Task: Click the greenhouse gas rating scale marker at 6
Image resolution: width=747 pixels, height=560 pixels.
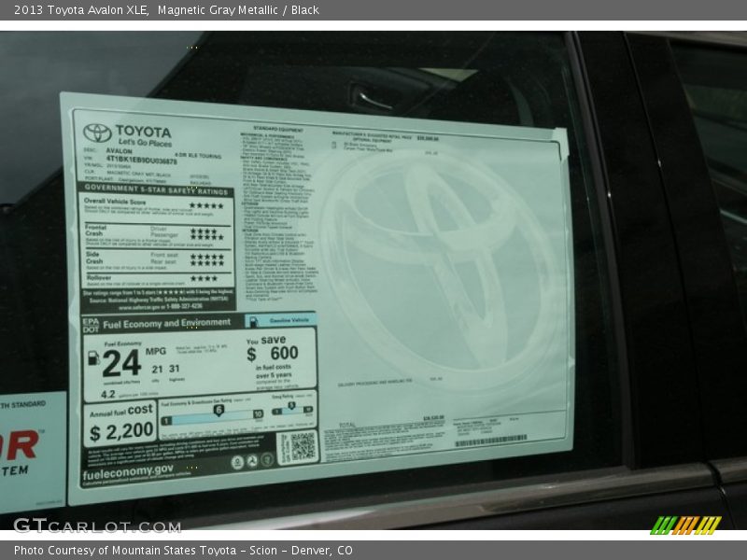Action: 218,409
